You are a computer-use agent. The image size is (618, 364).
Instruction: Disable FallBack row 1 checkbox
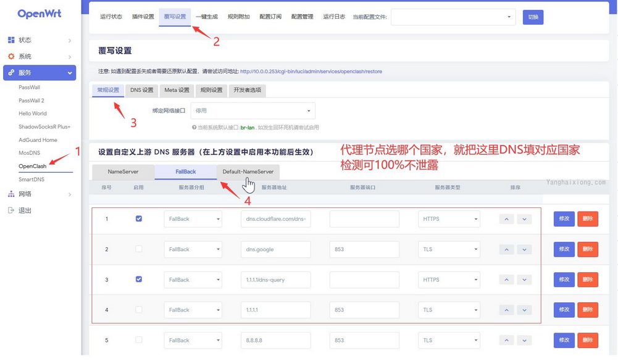(139, 218)
